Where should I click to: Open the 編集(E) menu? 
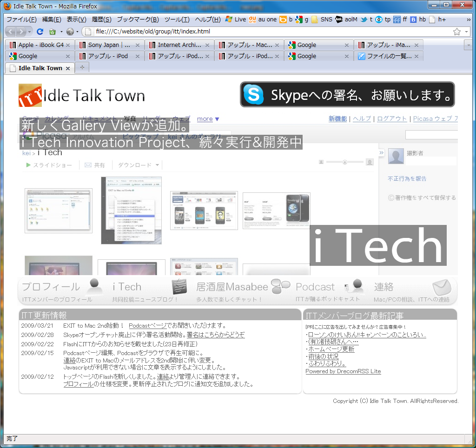pyautogui.click(x=52, y=20)
